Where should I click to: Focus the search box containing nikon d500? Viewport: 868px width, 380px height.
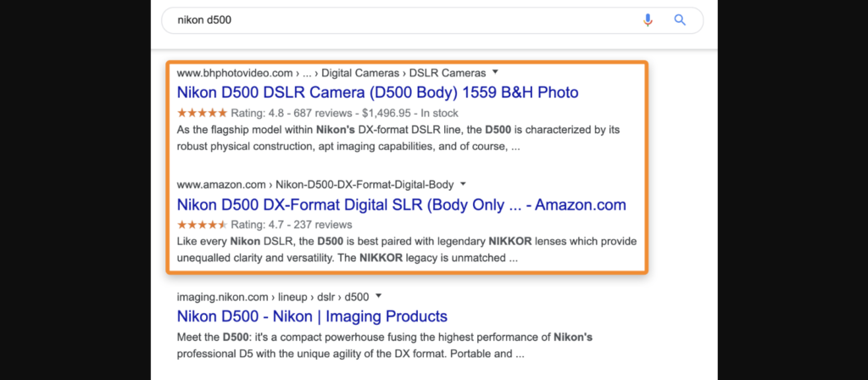coord(432,20)
